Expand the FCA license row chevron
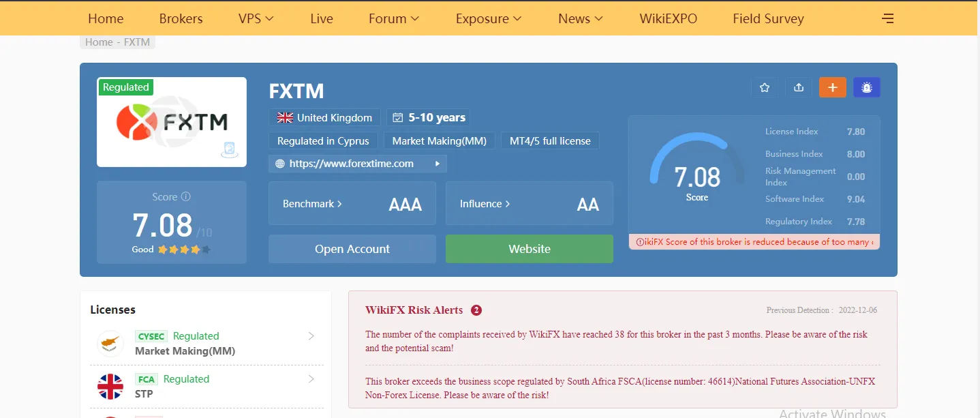This screenshot has width=980, height=418. [311, 378]
